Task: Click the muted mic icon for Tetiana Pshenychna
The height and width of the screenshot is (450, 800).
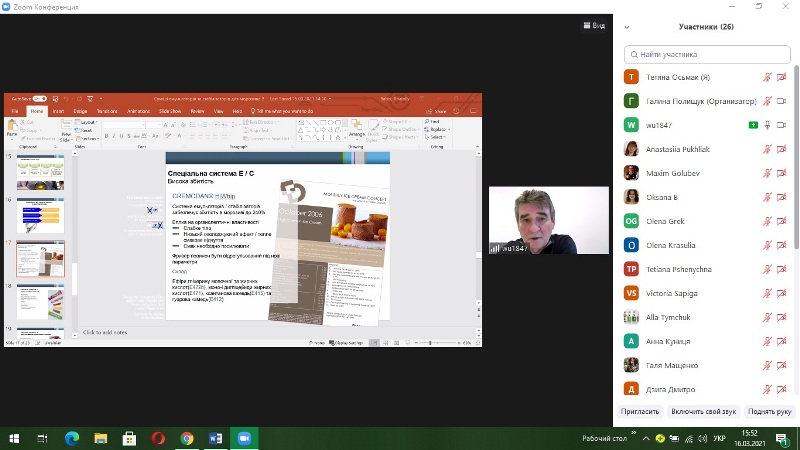Action: coord(768,269)
